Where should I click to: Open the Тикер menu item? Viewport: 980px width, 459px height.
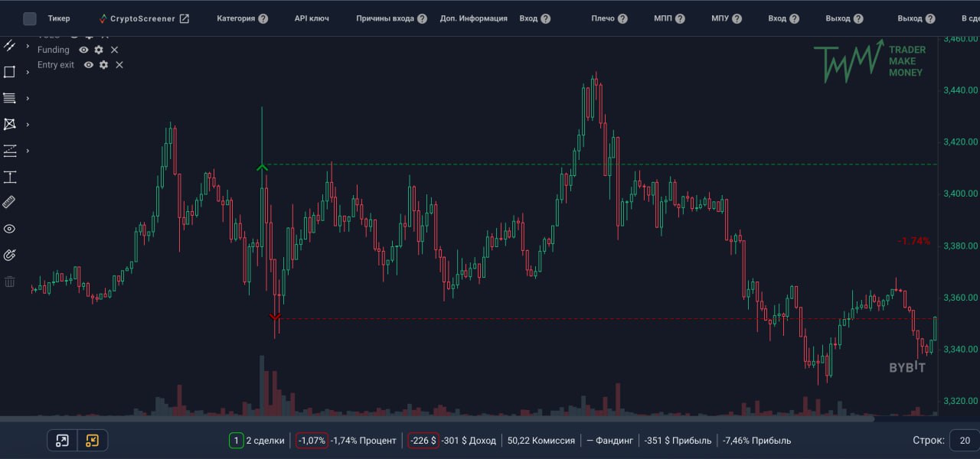[x=59, y=18]
